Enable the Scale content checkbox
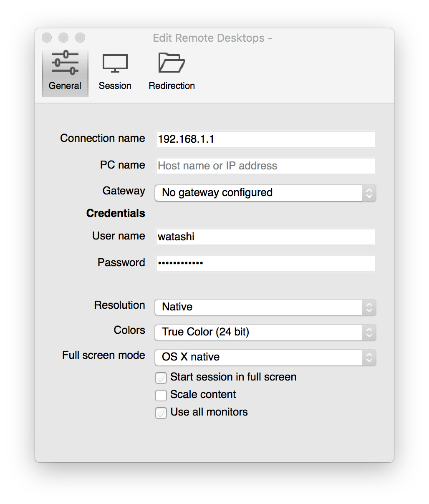Viewport: 429px width, 504px height. coord(161,395)
